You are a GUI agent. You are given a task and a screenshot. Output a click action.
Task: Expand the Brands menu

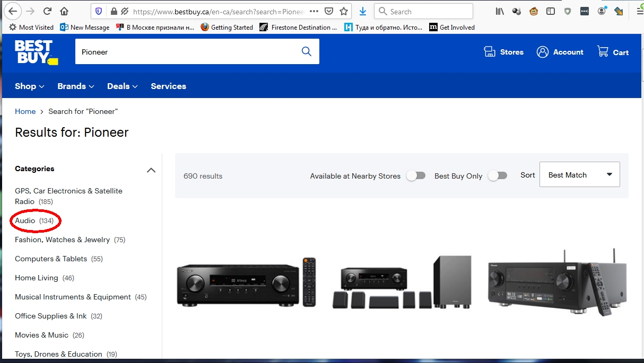76,86
